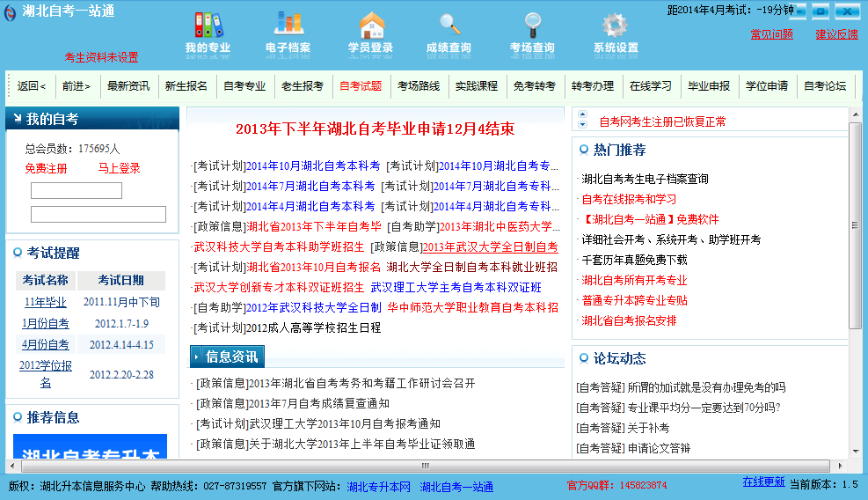
Task: Open headline 2013年下半年湖北自考毕业申请12月4结束
Action: [376, 129]
